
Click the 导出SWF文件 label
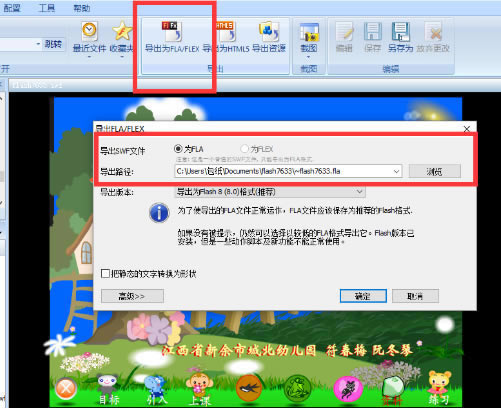click(x=123, y=151)
